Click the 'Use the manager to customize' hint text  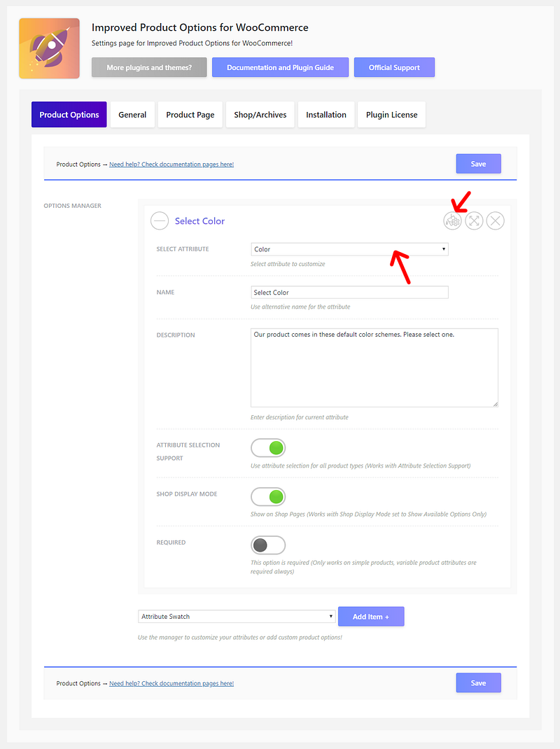tap(240, 638)
